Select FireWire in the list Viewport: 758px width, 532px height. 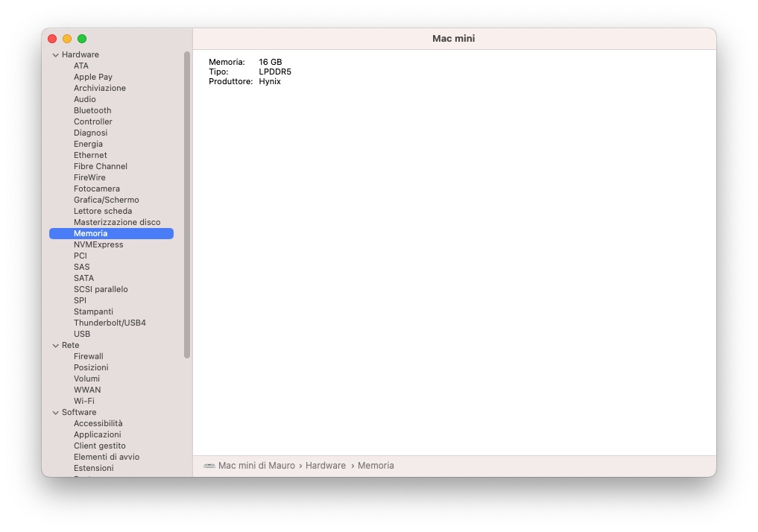pos(89,177)
